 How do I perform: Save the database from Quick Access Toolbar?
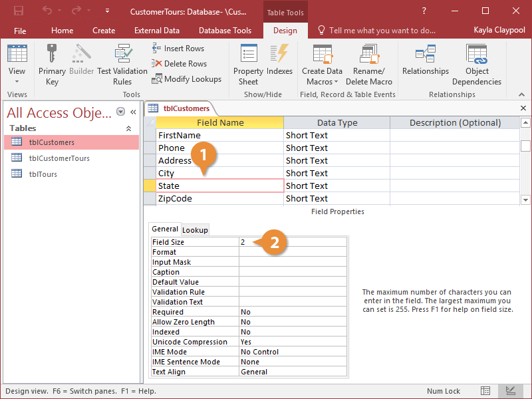point(19,11)
